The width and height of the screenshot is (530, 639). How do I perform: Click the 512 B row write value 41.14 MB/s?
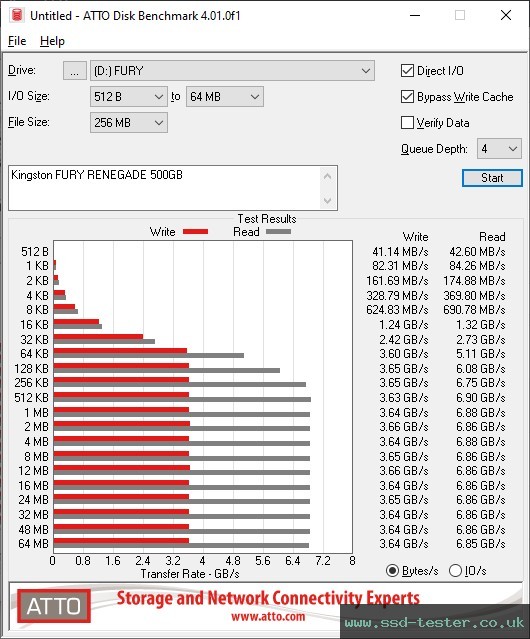[400, 252]
